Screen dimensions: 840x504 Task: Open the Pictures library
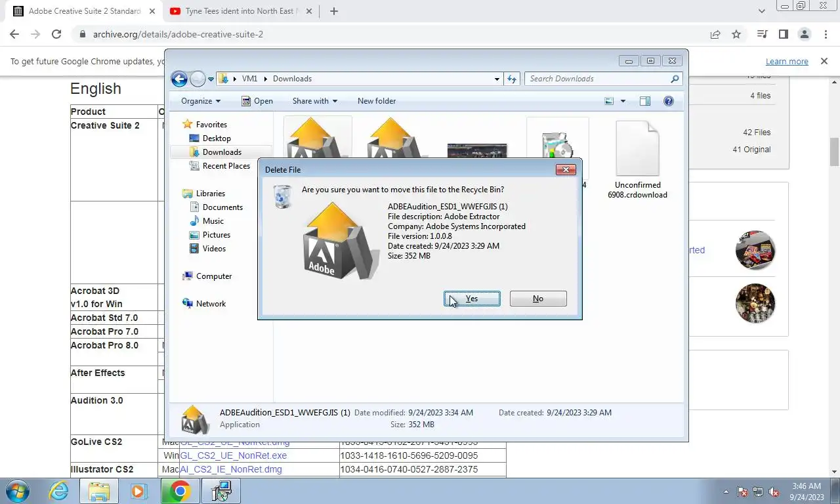pyautogui.click(x=217, y=235)
